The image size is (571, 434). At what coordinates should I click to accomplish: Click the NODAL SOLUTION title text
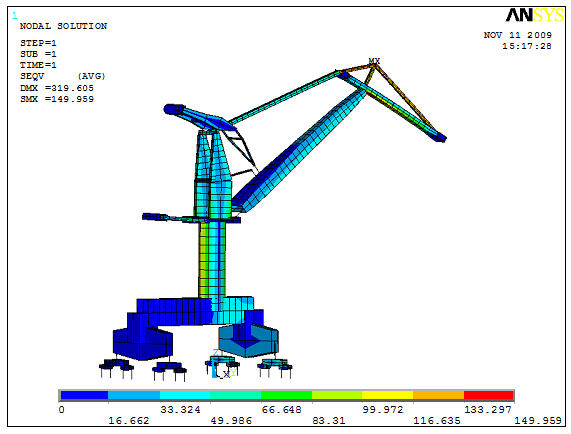coord(63,26)
